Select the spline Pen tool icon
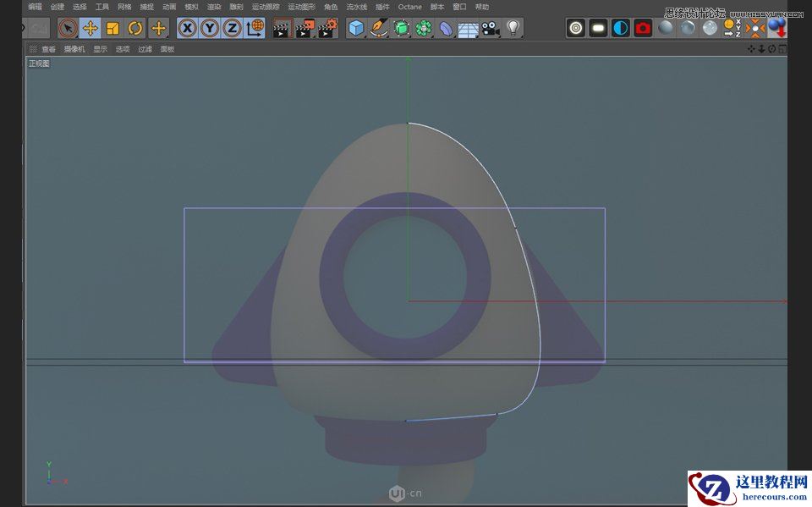 (377, 29)
